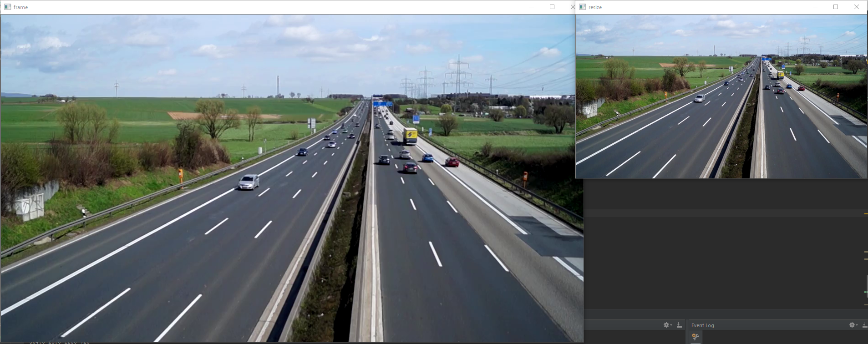This screenshot has width=868, height=344.
Task: Open gear options of the left tool panel
Action: 666,325
